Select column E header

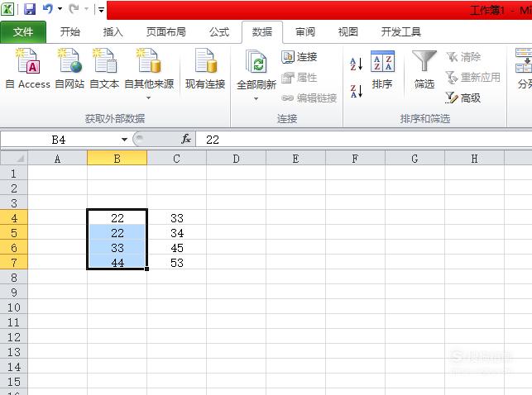[295, 159]
